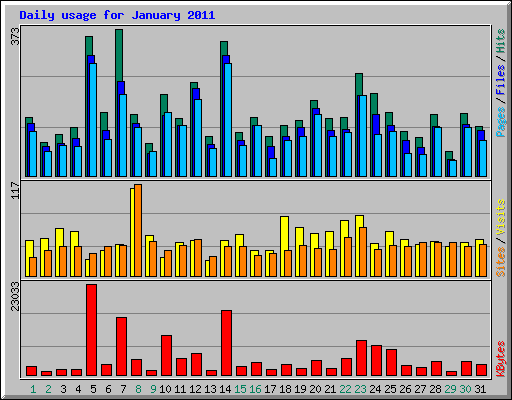Click day label 15 on x-axis
The image size is (512, 400).
[x=240, y=389]
